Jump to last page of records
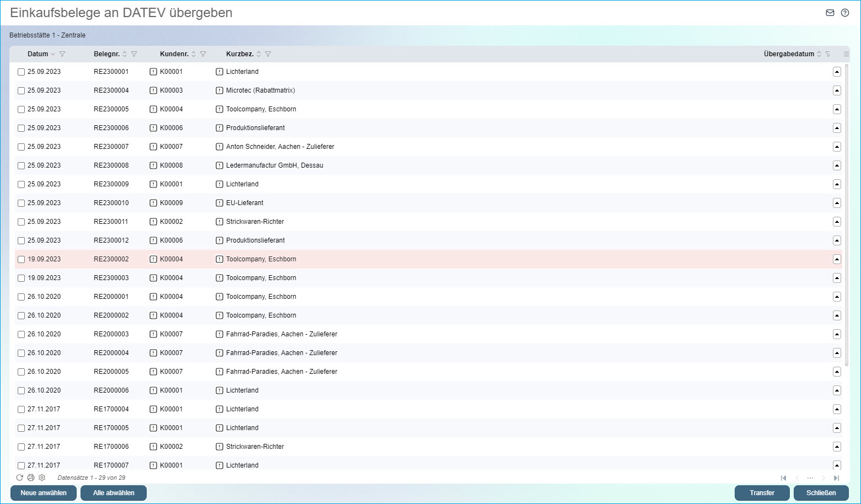Image resolution: width=861 pixels, height=504 pixels. [x=836, y=478]
